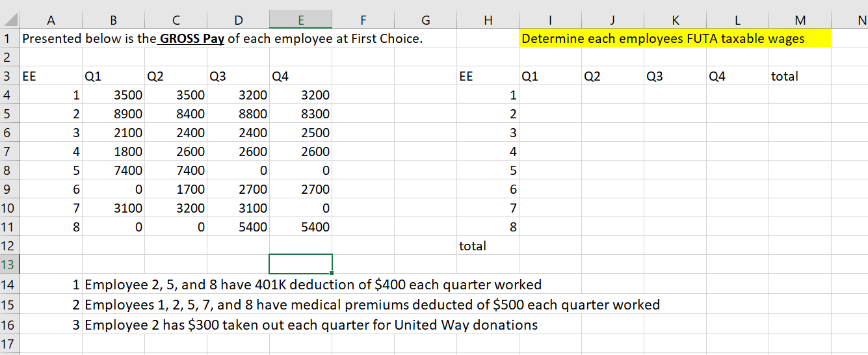Select the empty Q1 FUTA cell for employee 1
The height and width of the screenshot is (355, 868).
[550, 95]
